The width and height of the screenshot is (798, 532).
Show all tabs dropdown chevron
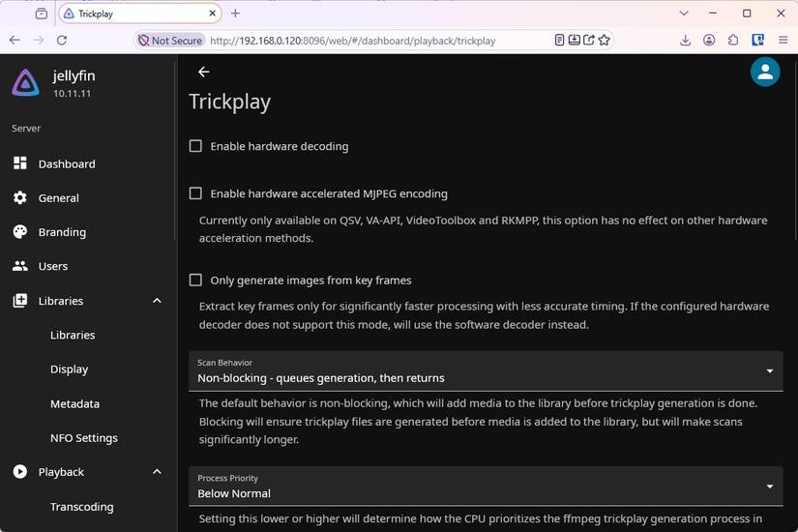[684, 14]
